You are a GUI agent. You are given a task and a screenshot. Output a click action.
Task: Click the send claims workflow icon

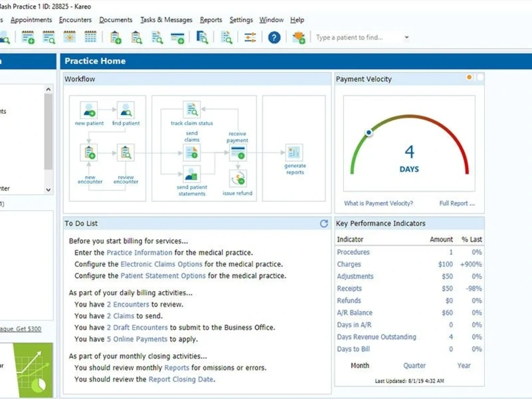point(192,153)
